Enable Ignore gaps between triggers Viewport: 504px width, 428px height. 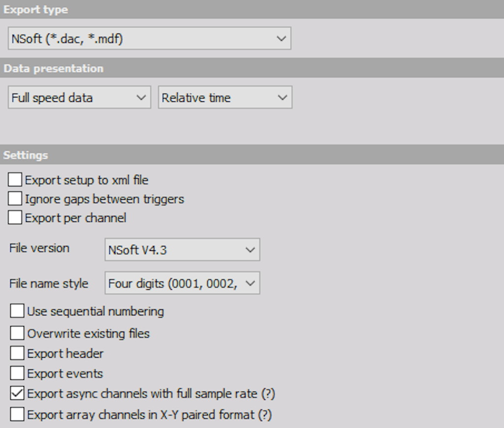15,199
